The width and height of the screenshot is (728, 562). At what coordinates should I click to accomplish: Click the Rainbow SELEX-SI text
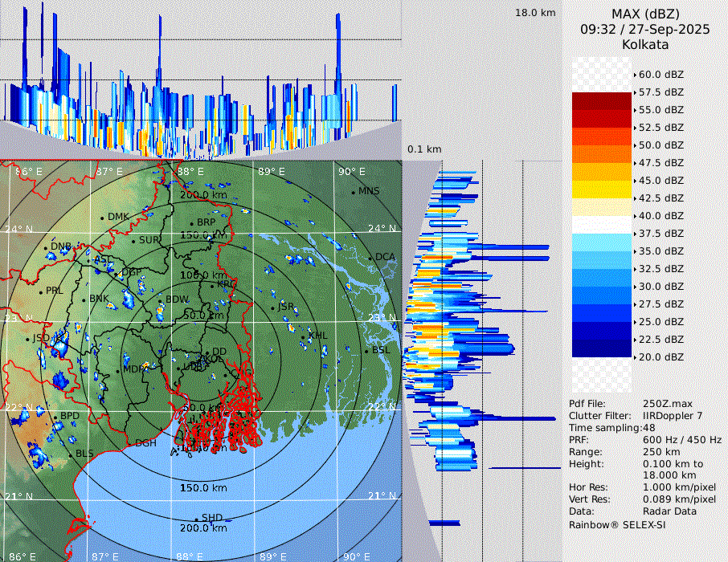pos(617,524)
